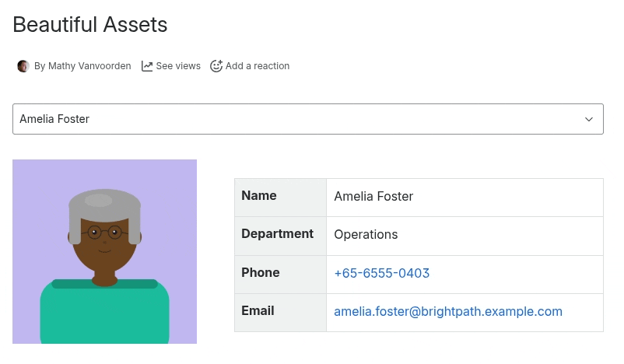Screen dimensions: 624x364
Task: Click the Add a reaction label
Action: 258,66
